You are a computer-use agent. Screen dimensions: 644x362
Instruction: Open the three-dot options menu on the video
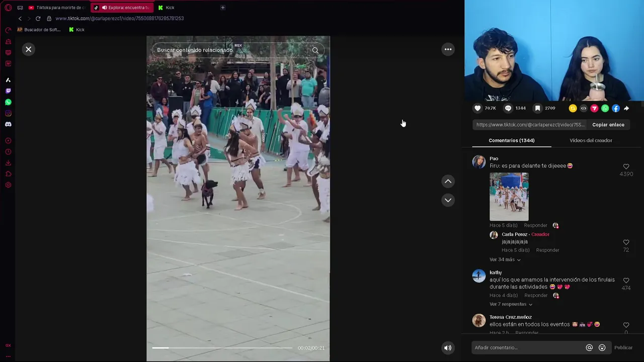pyautogui.click(x=448, y=49)
